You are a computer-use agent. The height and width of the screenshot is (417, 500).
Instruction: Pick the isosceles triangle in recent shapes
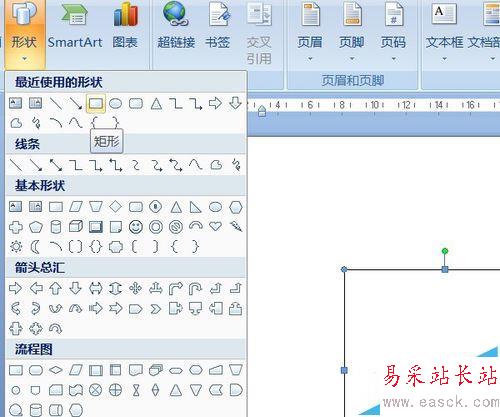pos(156,104)
